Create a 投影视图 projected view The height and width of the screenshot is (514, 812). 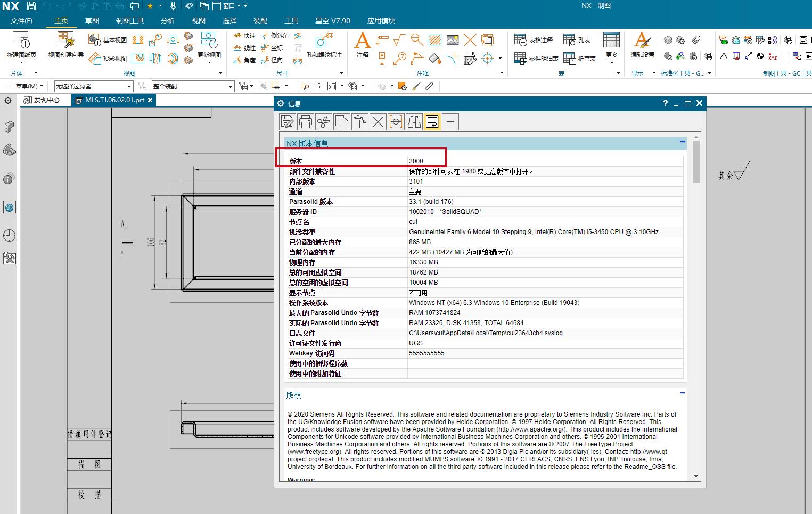(108, 58)
